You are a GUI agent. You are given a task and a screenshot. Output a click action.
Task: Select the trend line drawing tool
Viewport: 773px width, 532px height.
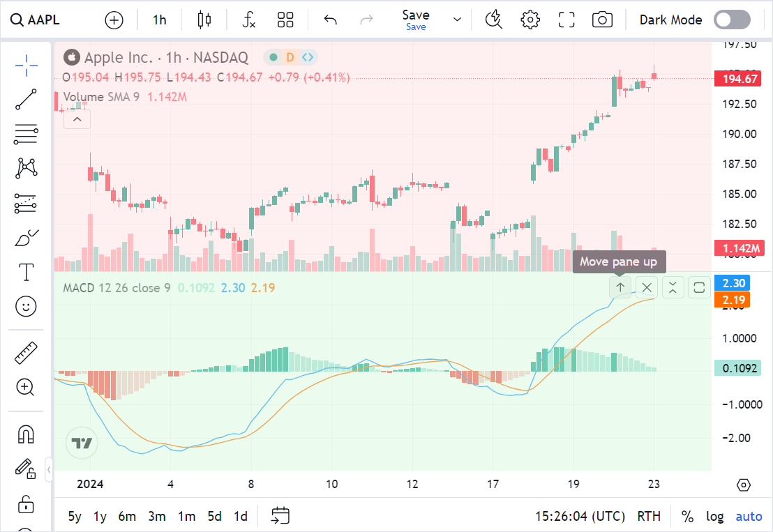(26, 100)
